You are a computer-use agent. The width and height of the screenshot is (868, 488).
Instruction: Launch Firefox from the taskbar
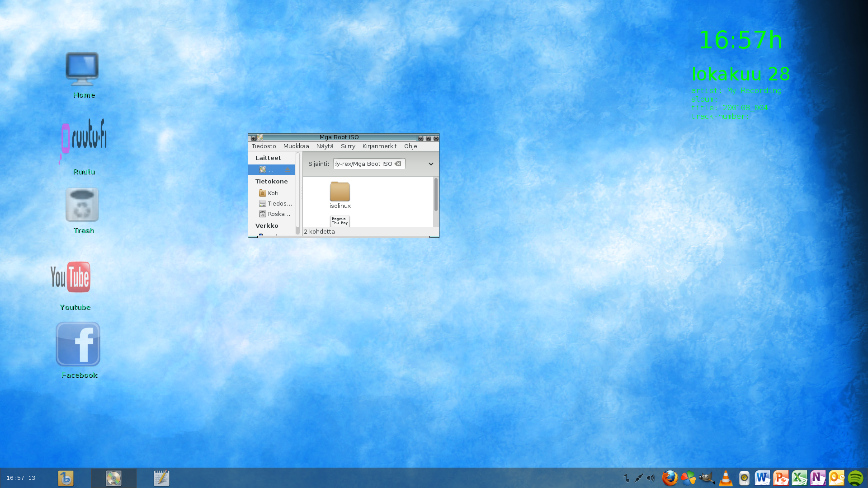670,478
